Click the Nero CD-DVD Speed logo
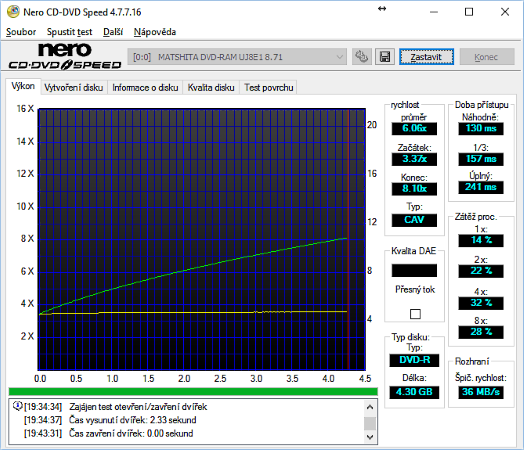The image size is (524, 450). 64,56
